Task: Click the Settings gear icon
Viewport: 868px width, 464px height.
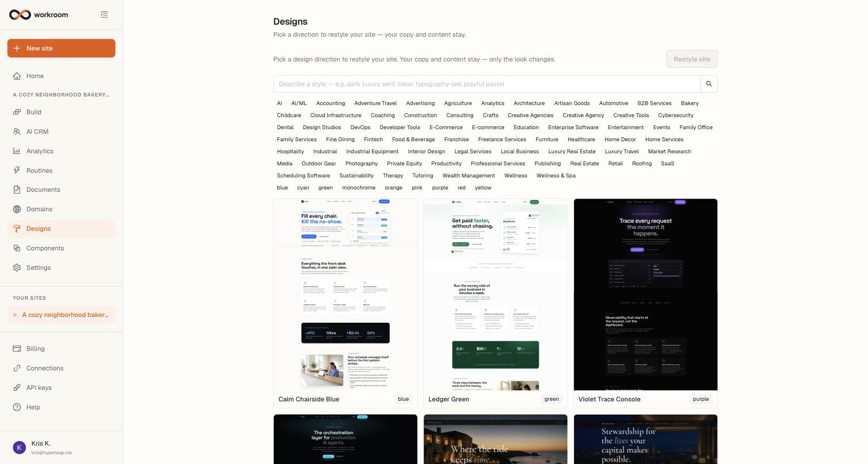Action: (17, 268)
